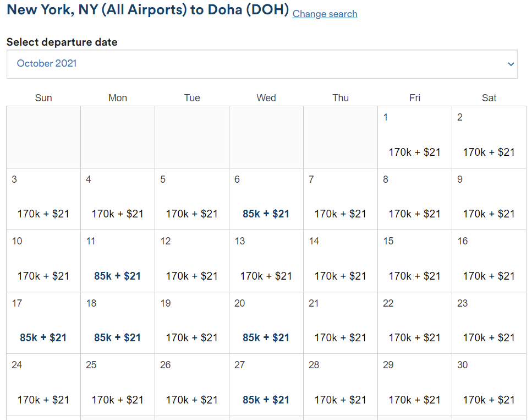This screenshot has width=532, height=420.
Task: Pick October 30 departure date
Action: pyautogui.click(x=489, y=384)
